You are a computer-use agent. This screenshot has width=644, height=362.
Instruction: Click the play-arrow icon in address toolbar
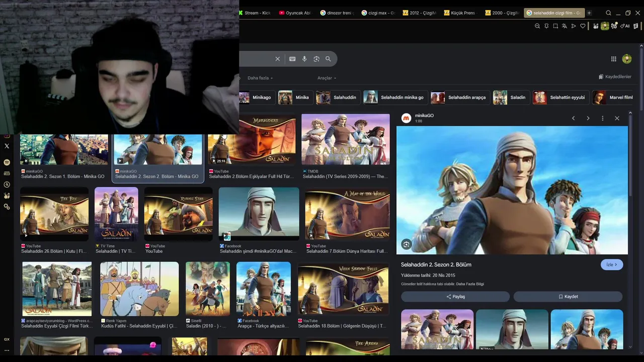pos(574,26)
